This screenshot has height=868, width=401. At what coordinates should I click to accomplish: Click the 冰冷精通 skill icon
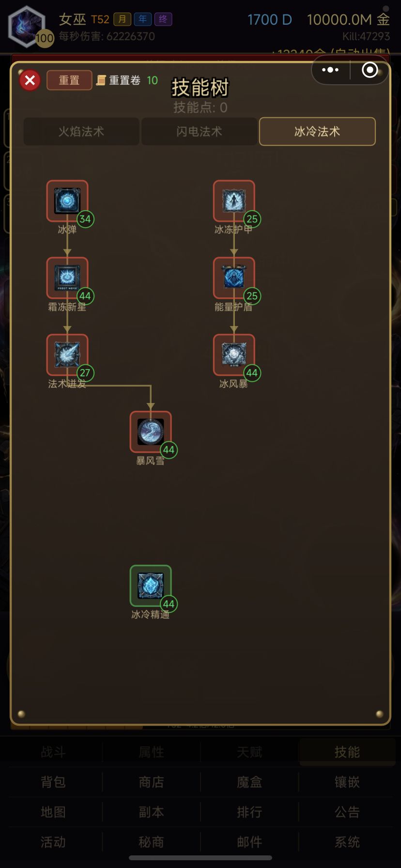(151, 586)
